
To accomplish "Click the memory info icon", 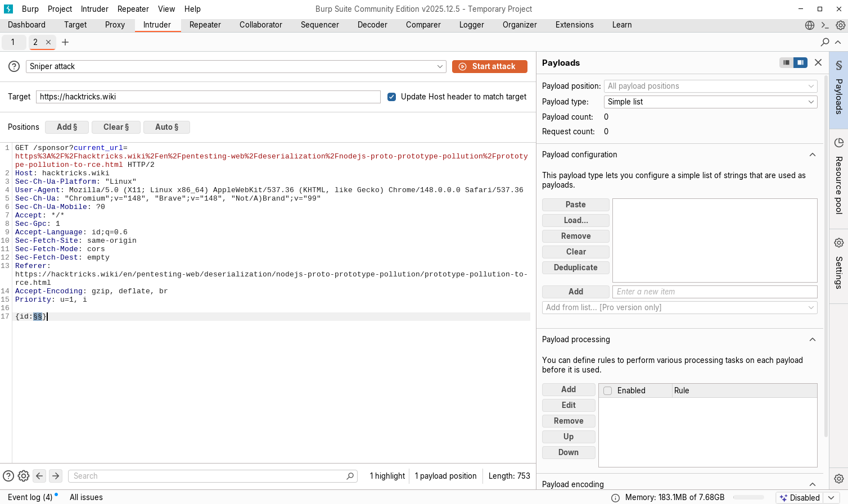I will (x=616, y=498).
